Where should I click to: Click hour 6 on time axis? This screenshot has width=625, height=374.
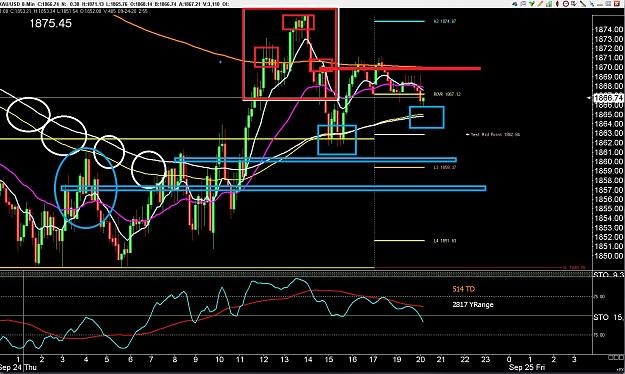[x=130, y=359]
